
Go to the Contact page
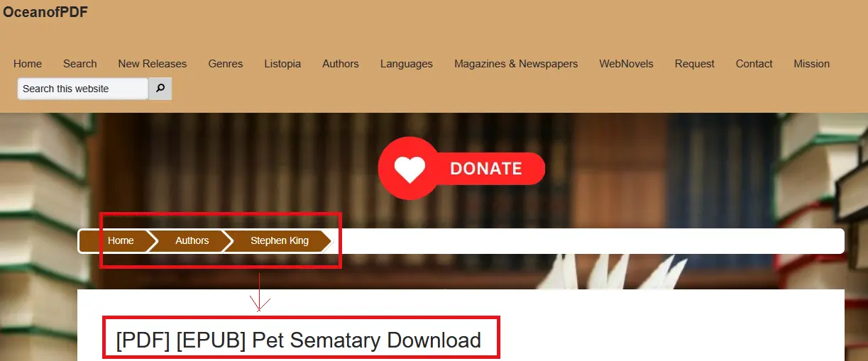pyautogui.click(x=754, y=64)
